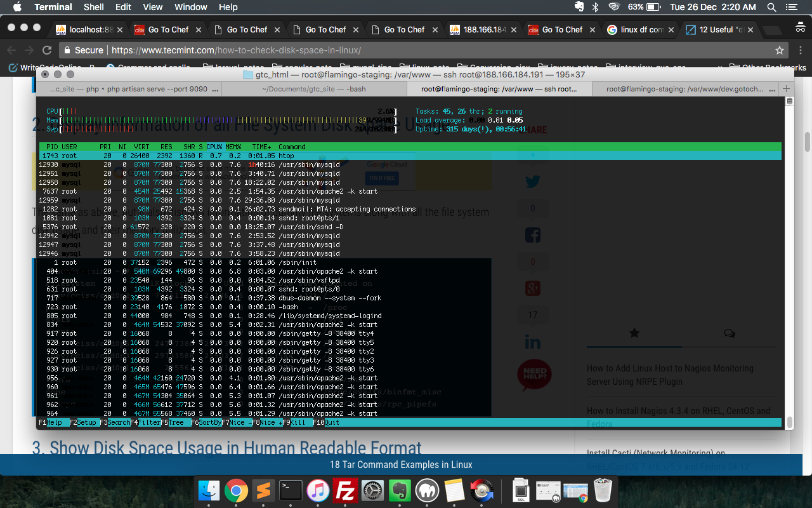
Task: Expand the bookmarks bar overflow chevron
Action: pyautogui.click(x=720, y=67)
